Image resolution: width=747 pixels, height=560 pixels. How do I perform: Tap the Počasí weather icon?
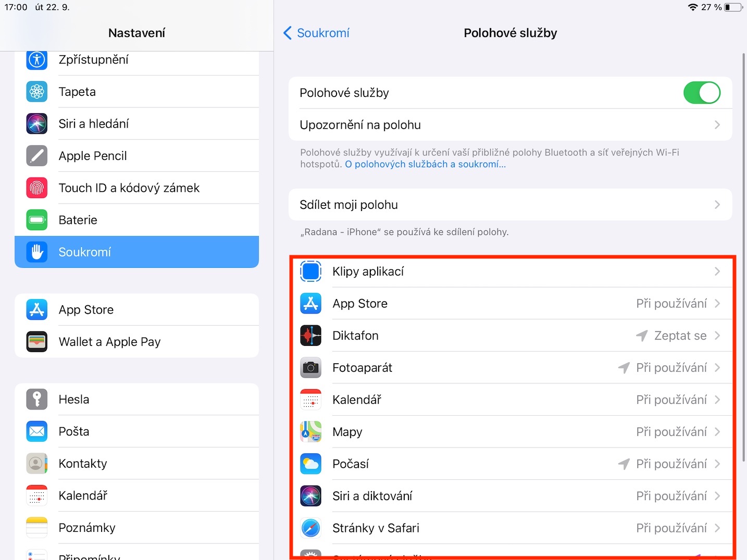pyautogui.click(x=310, y=464)
